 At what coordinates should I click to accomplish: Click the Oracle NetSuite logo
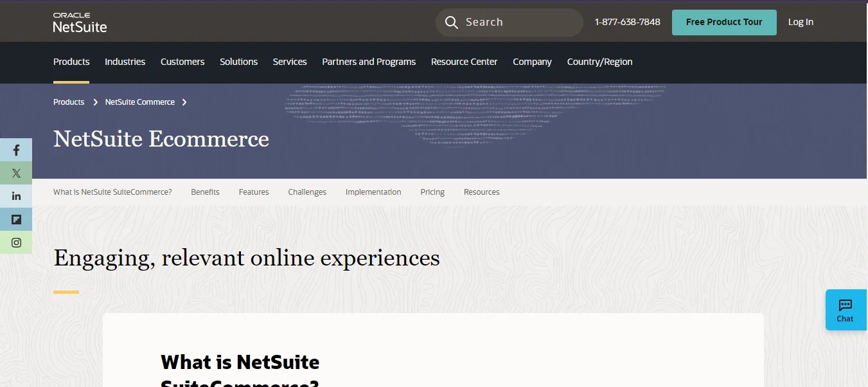click(80, 22)
